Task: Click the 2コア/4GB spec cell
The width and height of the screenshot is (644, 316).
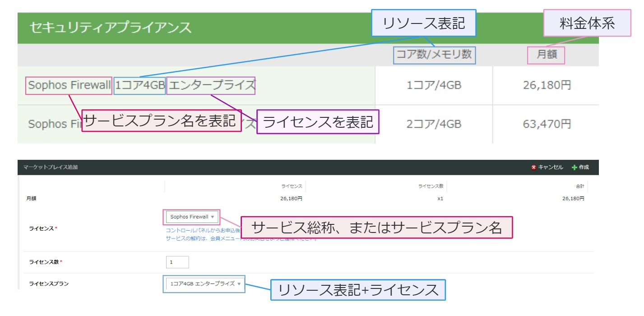Action: click(434, 124)
